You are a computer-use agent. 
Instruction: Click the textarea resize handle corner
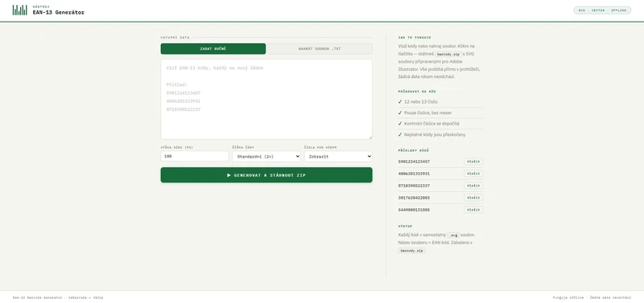click(x=370, y=137)
